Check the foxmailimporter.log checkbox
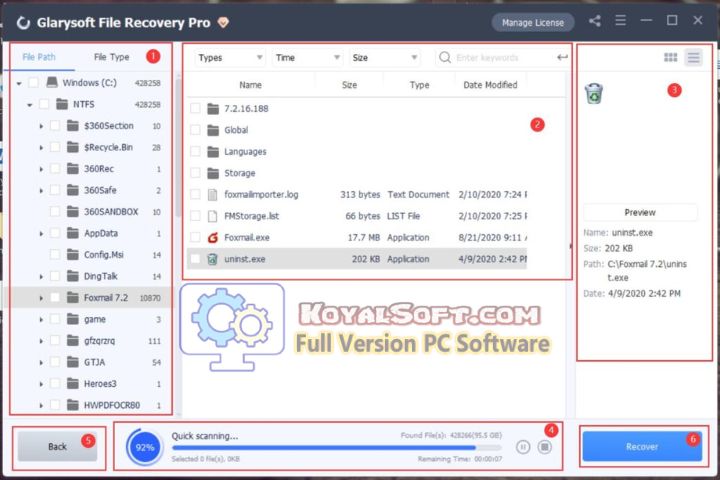Viewport: 720px width, 480px height. (x=195, y=195)
